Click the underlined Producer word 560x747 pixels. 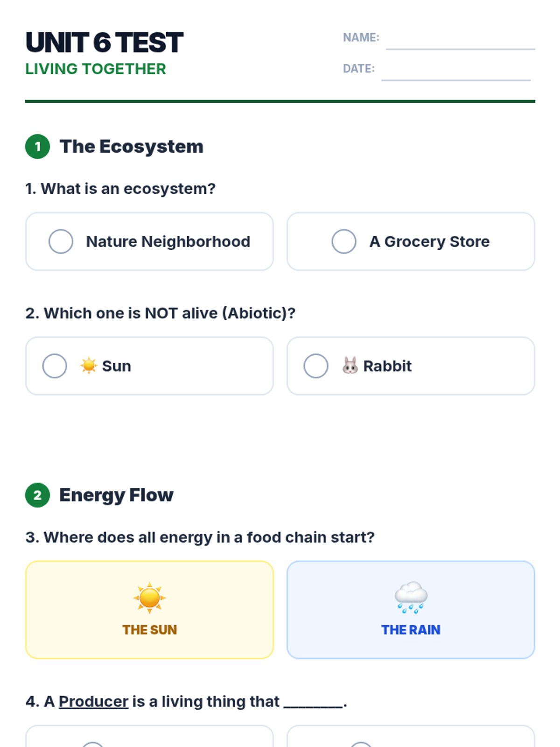pos(93,701)
